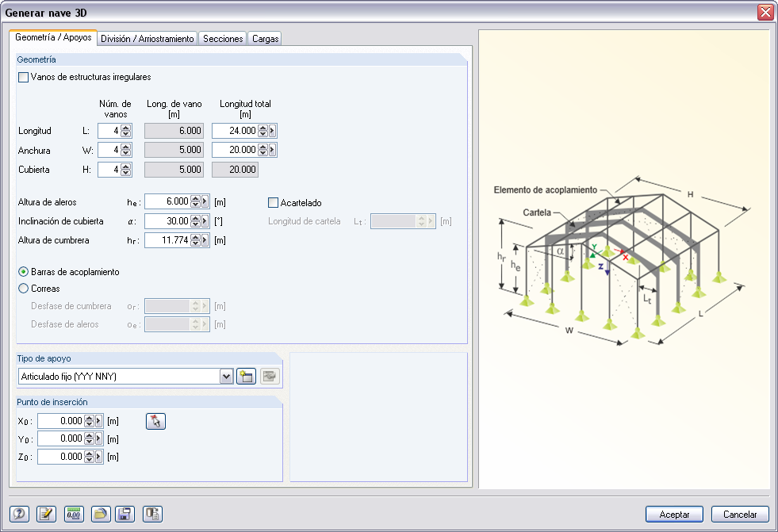This screenshot has height=532, width=778.
Task: Click the arrow button next to Longitud total 24.000
Action: click(x=272, y=131)
